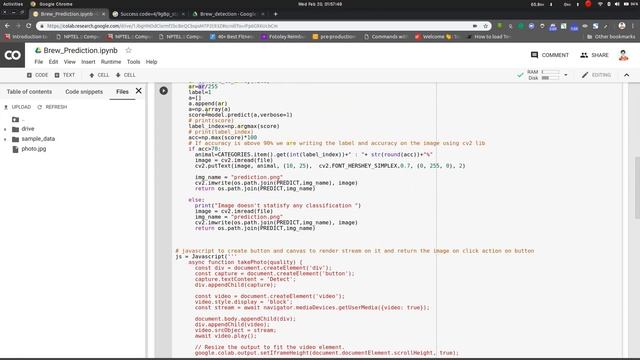Open the 'Fotolay' bookmark
Screen dimensions: 640x360
click(x=282, y=37)
